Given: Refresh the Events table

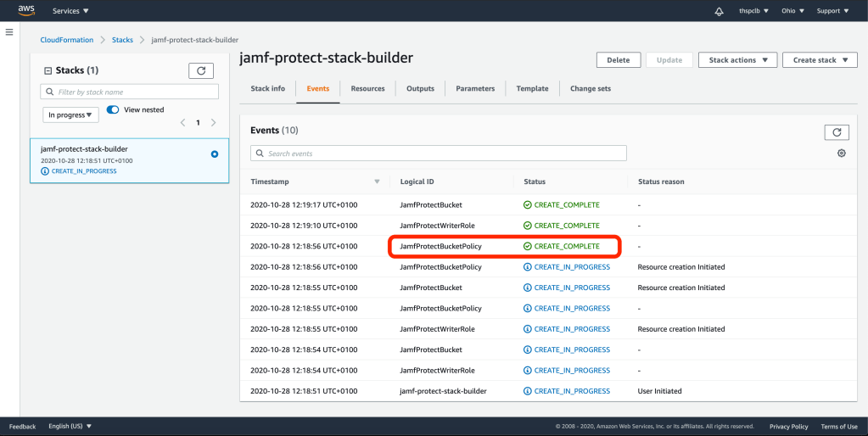Looking at the screenshot, I should click(x=837, y=132).
